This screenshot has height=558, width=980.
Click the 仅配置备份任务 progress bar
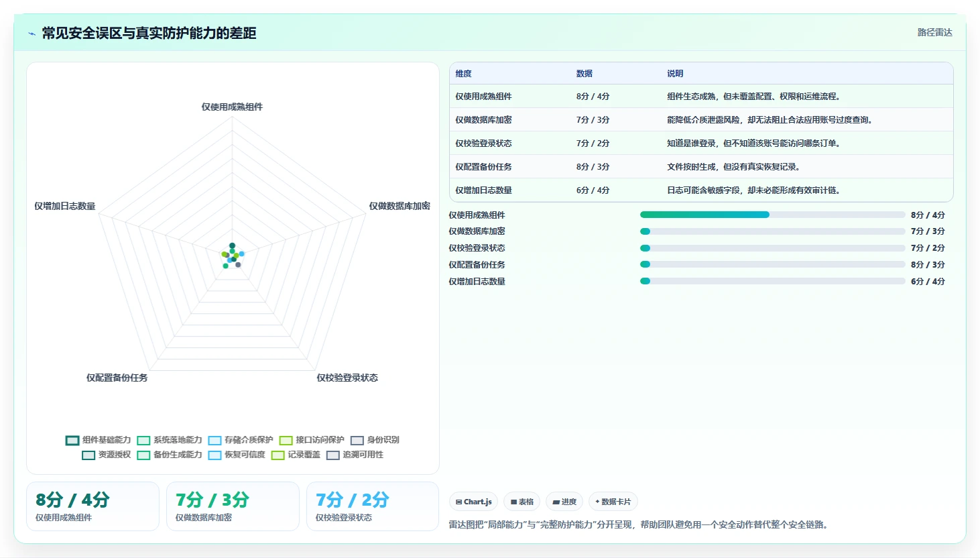(772, 264)
